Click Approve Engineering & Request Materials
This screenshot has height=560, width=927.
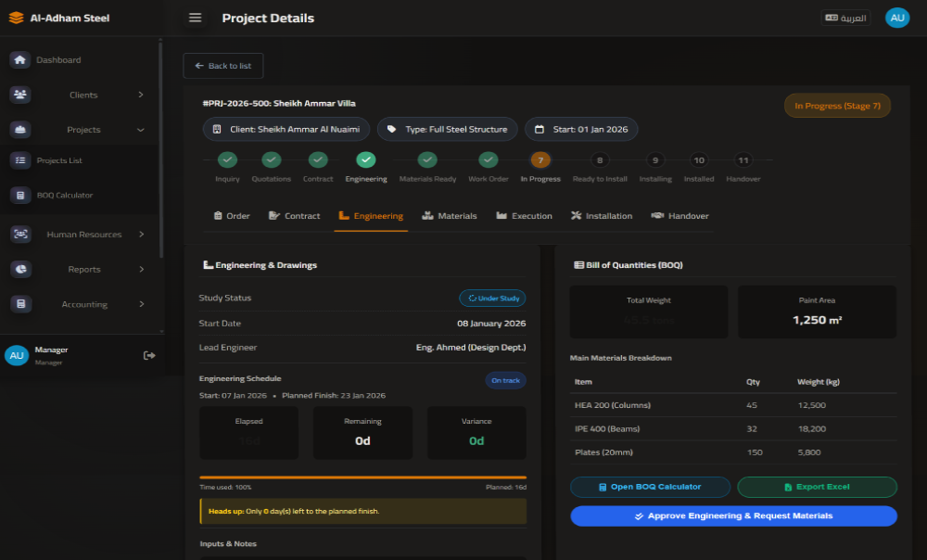[733, 516]
